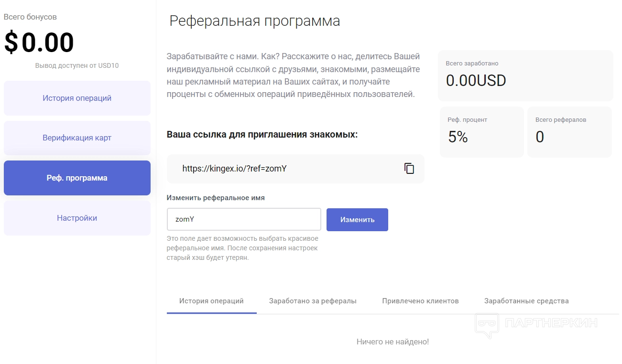This screenshot has width=622, height=364.
Task: Select the Заработанные средства tab
Action: [x=526, y=301]
